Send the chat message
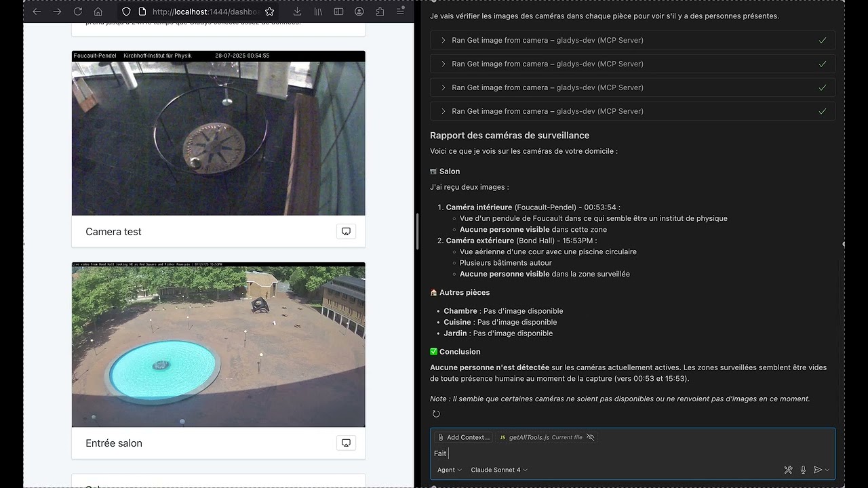This screenshot has height=488, width=868. pos(818,470)
